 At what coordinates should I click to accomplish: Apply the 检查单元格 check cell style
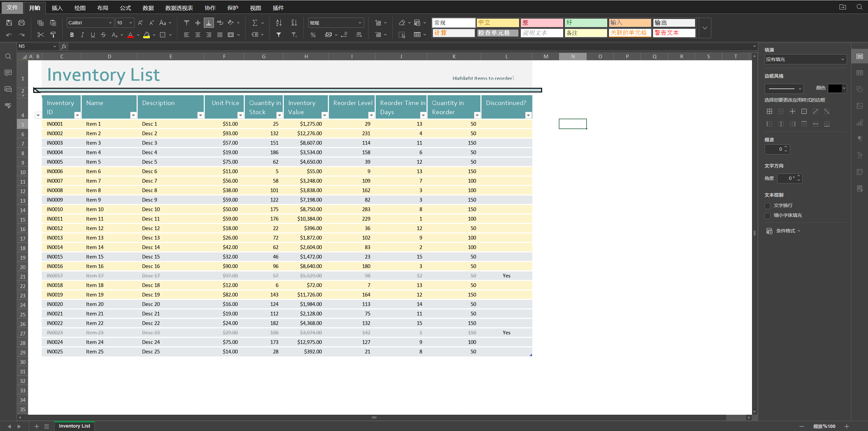pos(497,33)
